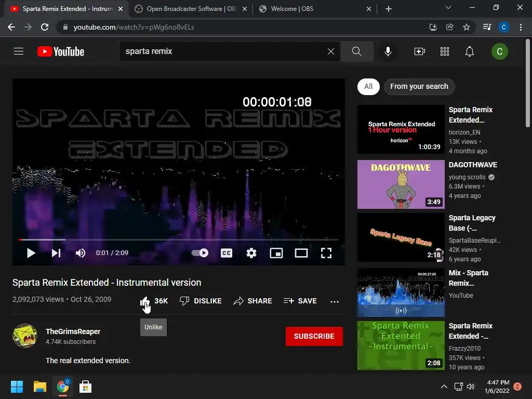Open media control icon in toolbar
Screen dimensions: 532x399
(x=487, y=27)
